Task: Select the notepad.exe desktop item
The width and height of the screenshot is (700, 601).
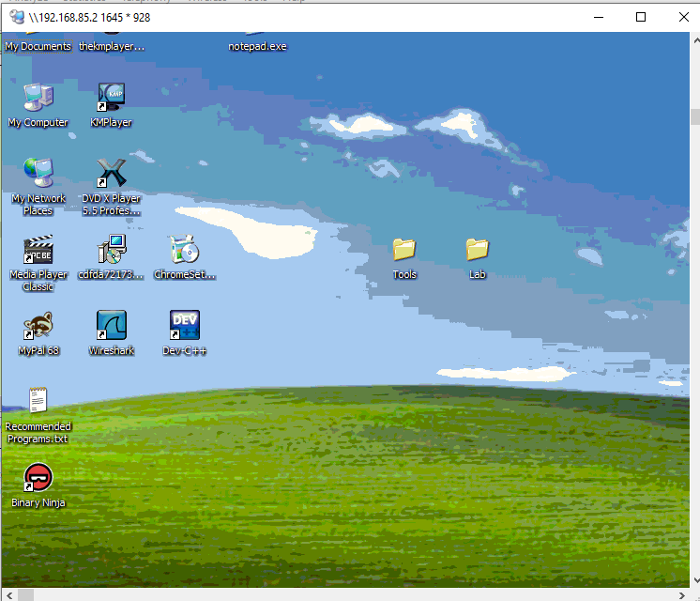Action: pos(257,46)
